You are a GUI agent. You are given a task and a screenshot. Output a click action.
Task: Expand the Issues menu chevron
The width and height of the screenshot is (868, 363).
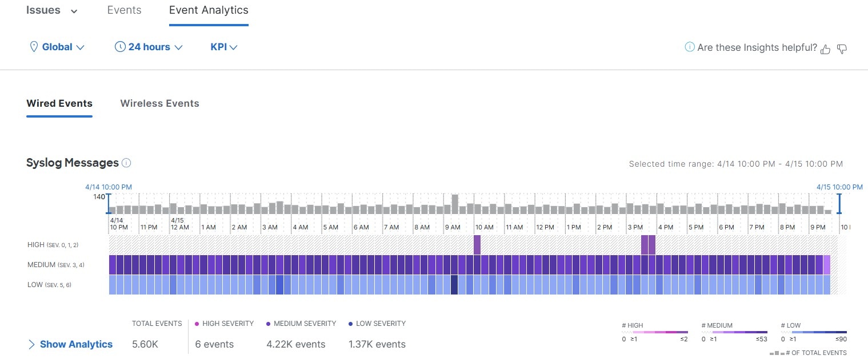(x=74, y=11)
